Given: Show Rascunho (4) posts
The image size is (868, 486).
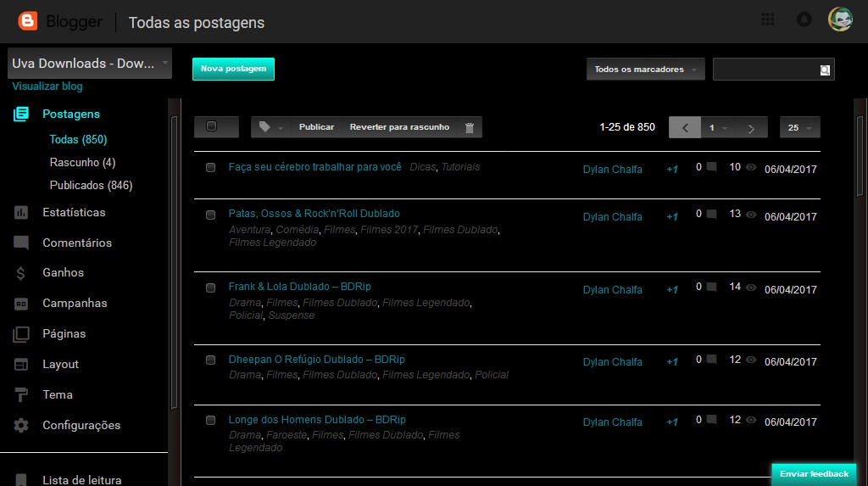Looking at the screenshot, I should point(82,162).
